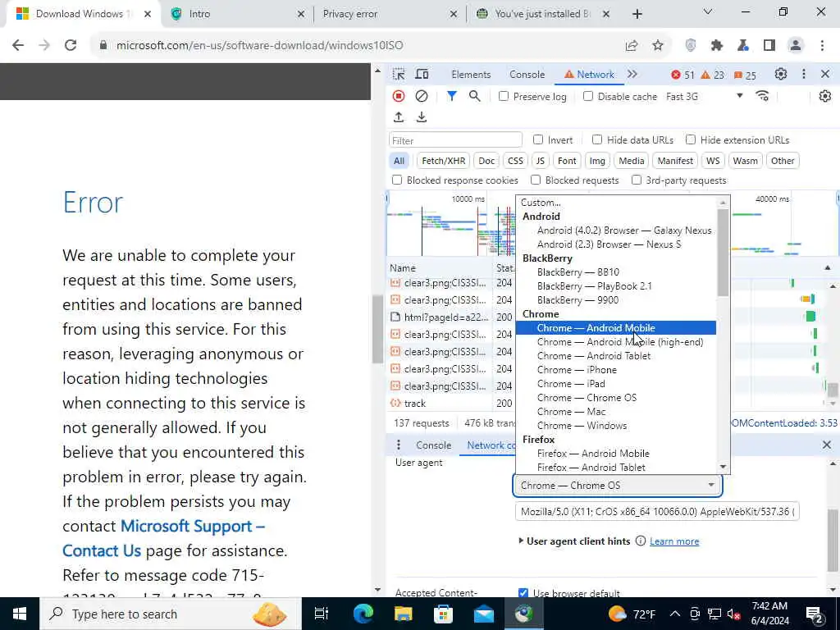Export HAR file download icon
The height and width of the screenshot is (630, 840).
coord(422,116)
